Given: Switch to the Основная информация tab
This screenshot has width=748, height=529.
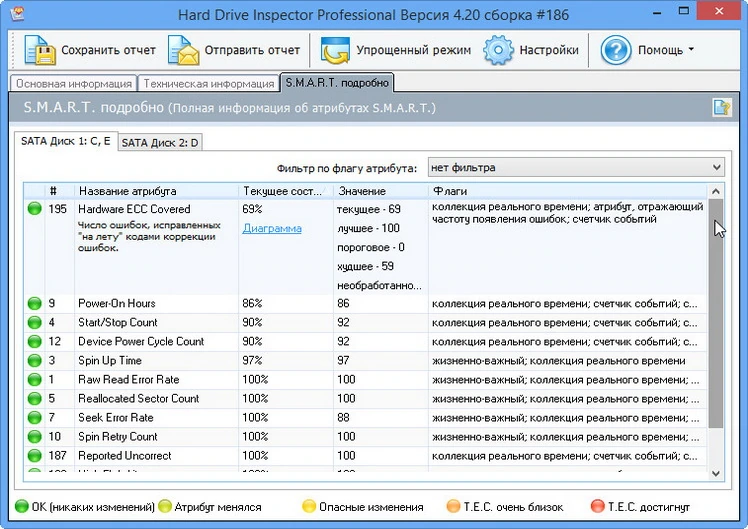Looking at the screenshot, I should 73,83.
